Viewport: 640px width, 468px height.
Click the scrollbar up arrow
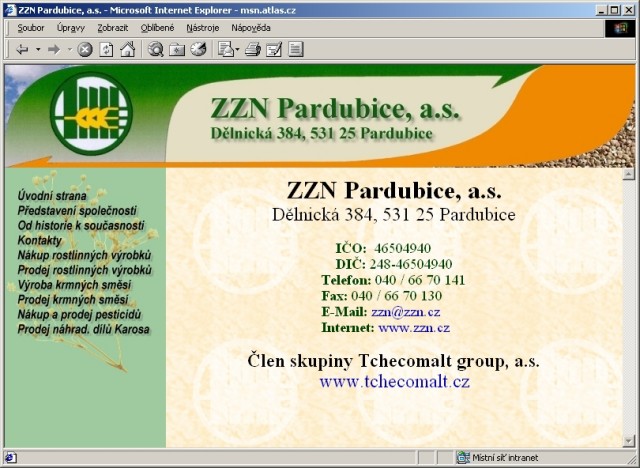pos(628,174)
